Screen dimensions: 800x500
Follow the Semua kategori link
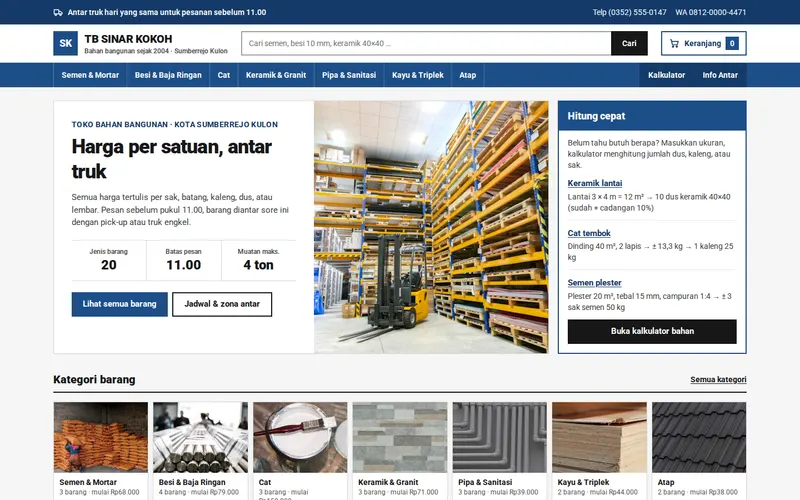[x=718, y=380]
